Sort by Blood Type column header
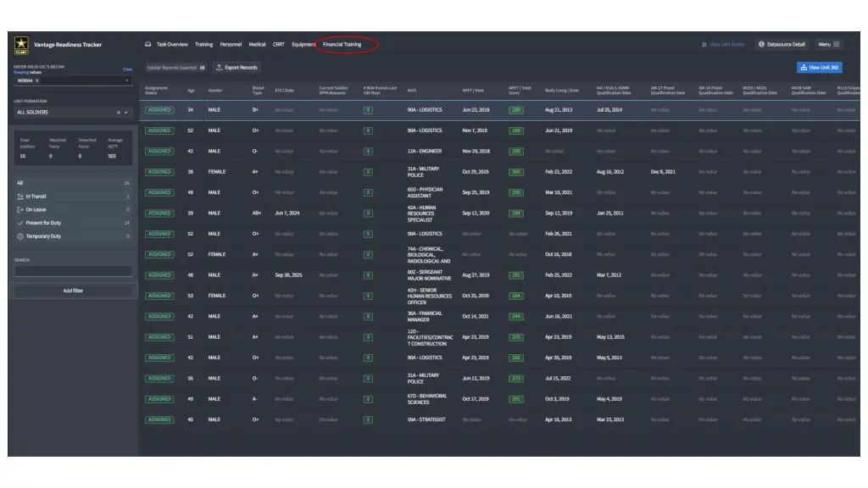 (x=258, y=90)
